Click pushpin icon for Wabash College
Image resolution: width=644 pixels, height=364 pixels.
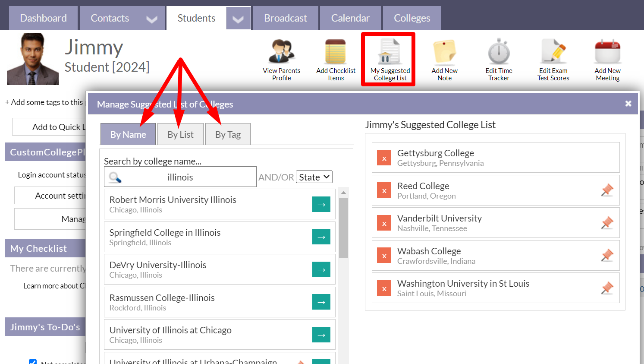(607, 255)
